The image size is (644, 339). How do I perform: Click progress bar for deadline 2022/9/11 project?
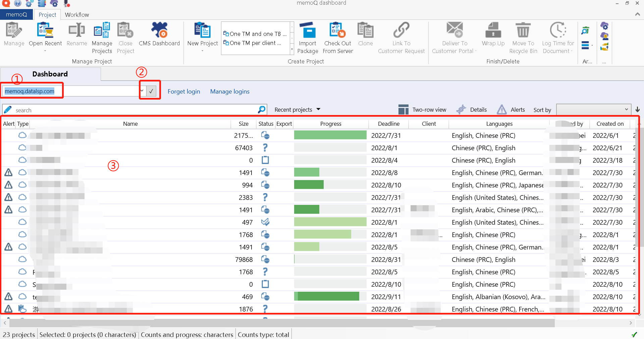point(330,296)
